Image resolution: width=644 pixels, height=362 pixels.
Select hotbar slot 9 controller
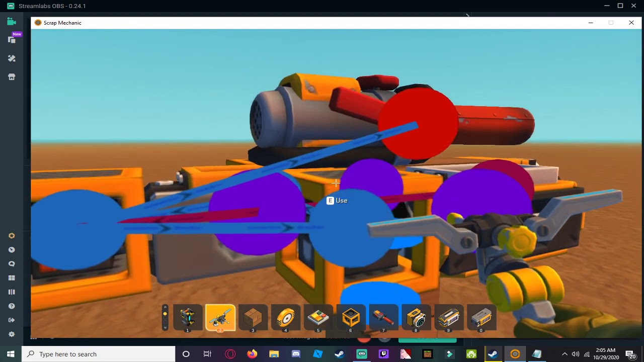point(449,318)
